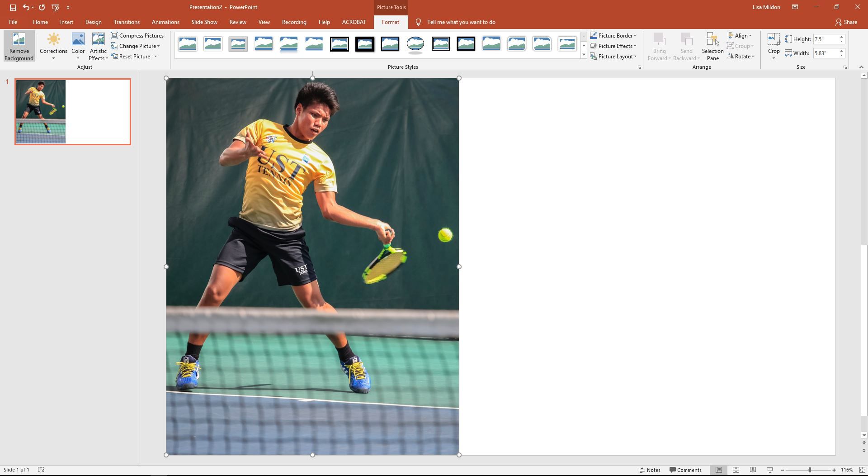This screenshot has width=868, height=476.
Task: Click the Redo/Repeat icon
Action: click(42, 7)
